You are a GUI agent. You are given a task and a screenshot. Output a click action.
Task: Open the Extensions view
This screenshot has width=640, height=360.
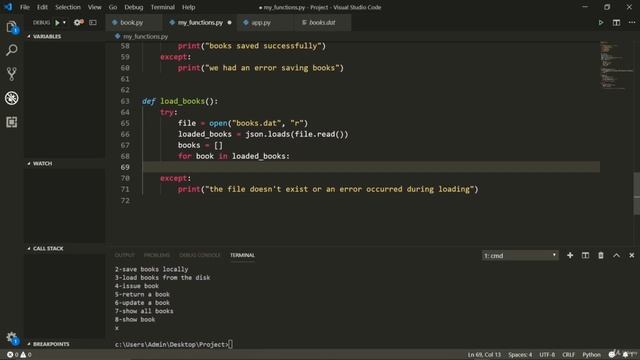[x=11, y=122]
